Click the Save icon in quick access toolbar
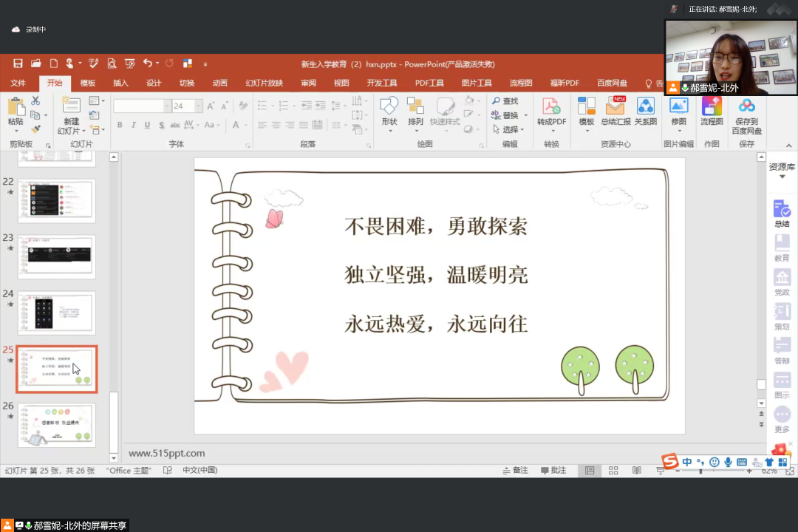Image resolution: width=798 pixels, height=532 pixels. coord(18,64)
